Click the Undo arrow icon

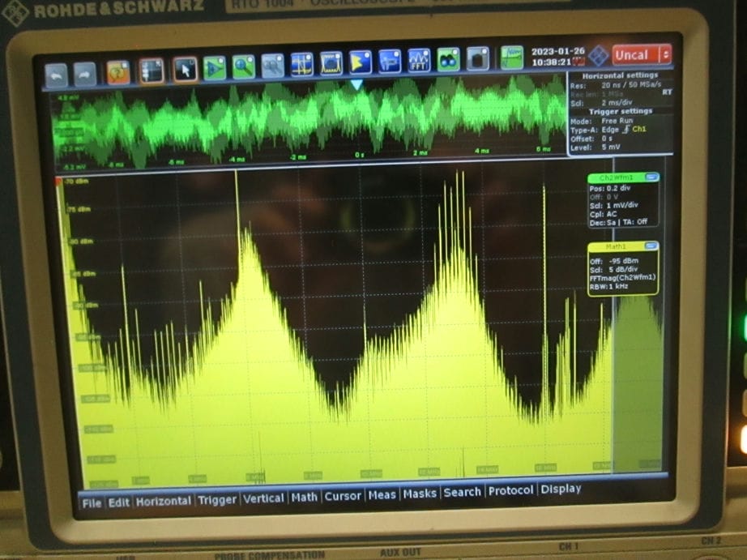pyautogui.click(x=56, y=75)
